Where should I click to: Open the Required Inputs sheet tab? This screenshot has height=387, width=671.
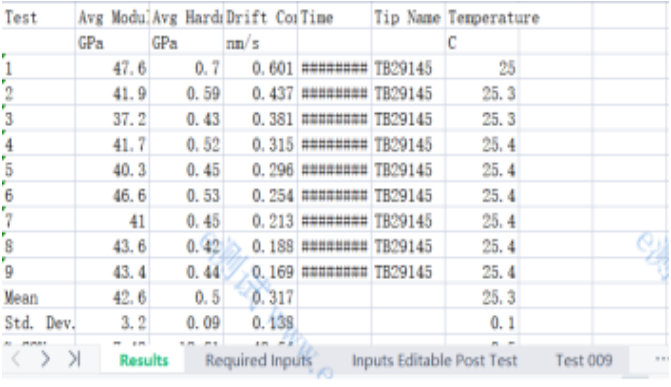[258, 360]
